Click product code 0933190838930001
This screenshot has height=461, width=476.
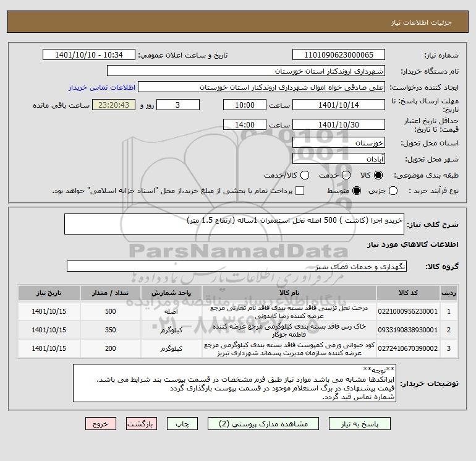coord(408,330)
